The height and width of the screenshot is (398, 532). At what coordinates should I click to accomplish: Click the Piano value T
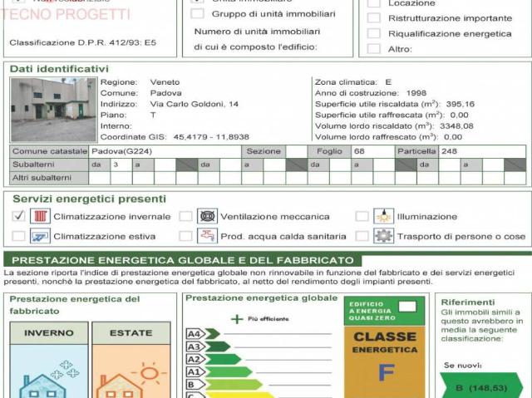click(x=153, y=115)
